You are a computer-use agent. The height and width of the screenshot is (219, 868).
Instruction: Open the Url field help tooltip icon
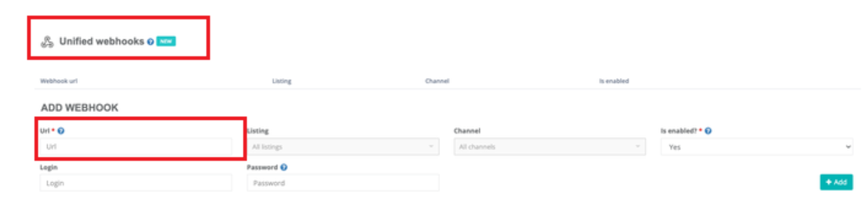62,131
